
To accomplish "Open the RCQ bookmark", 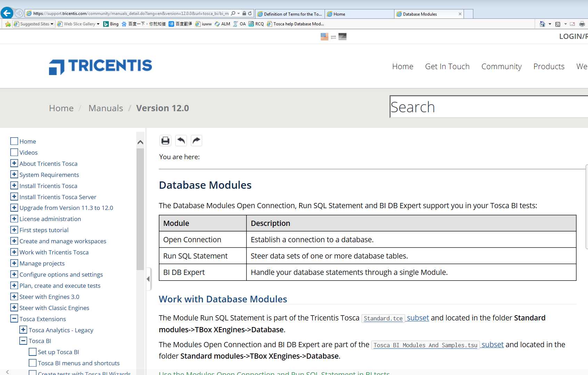I will (x=256, y=24).
